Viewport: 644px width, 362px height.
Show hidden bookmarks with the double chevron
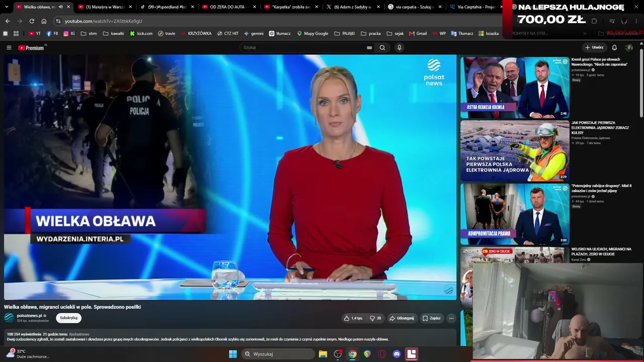(585, 34)
